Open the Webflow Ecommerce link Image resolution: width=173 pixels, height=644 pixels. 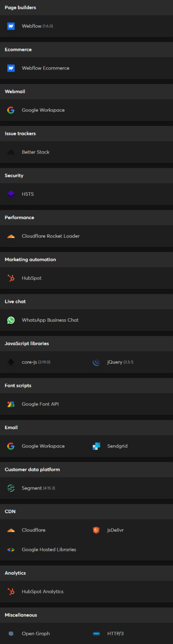45,68
